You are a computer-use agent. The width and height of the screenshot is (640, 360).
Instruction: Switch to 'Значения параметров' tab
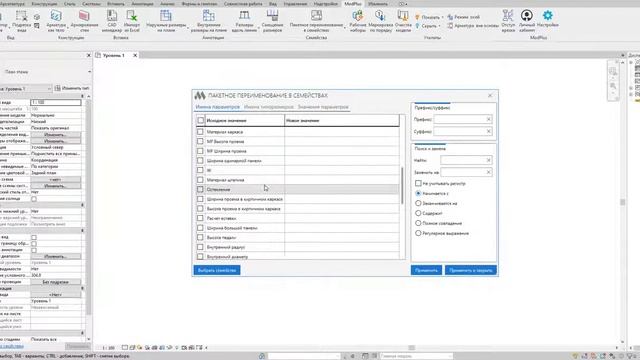pyautogui.click(x=323, y=107)
